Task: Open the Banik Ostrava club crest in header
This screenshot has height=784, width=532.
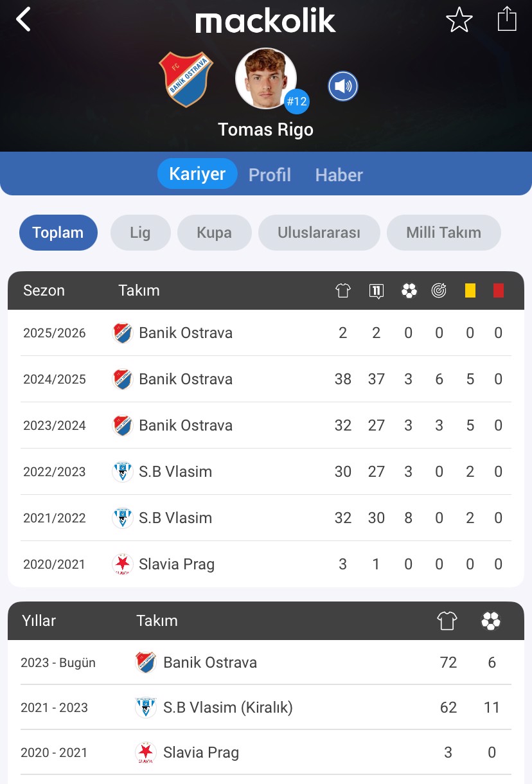Action: pyautogui.click(x=186, y=79)
